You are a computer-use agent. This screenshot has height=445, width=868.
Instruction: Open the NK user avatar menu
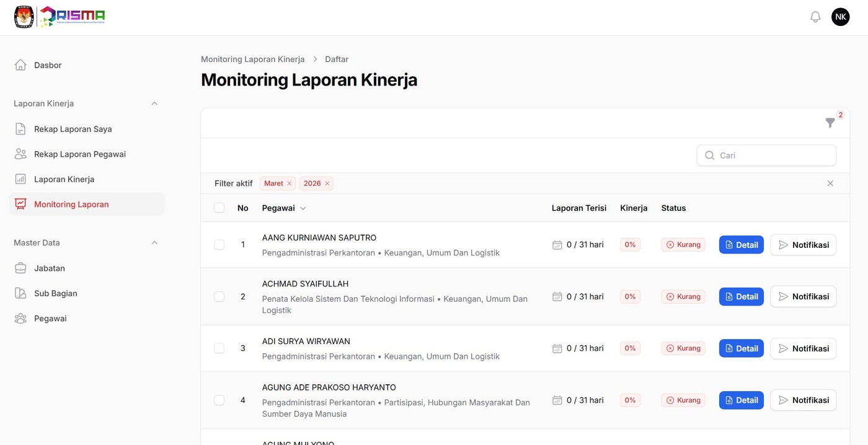tap(840, 17)
